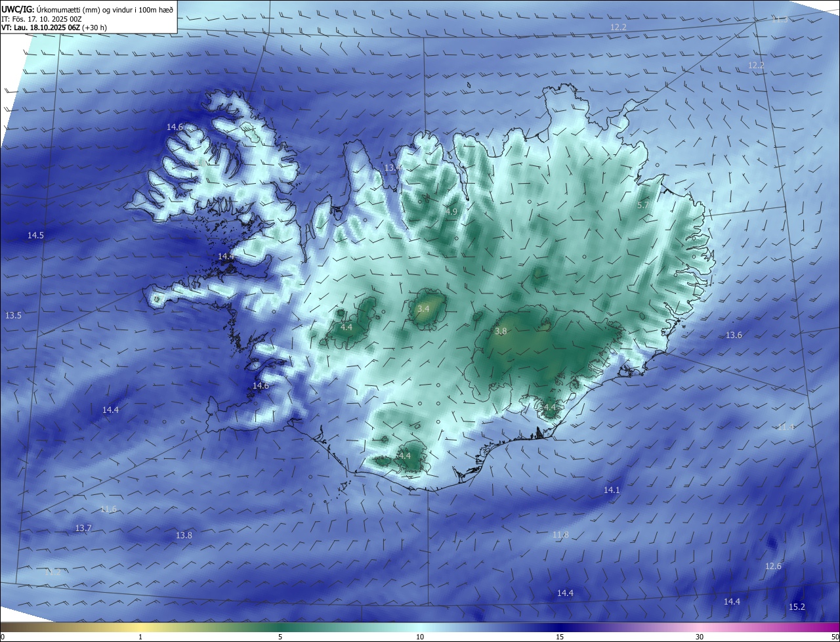Click the 3.4 value over Hofsjökull glacier
840x642 pixels.
click(423, 309)
